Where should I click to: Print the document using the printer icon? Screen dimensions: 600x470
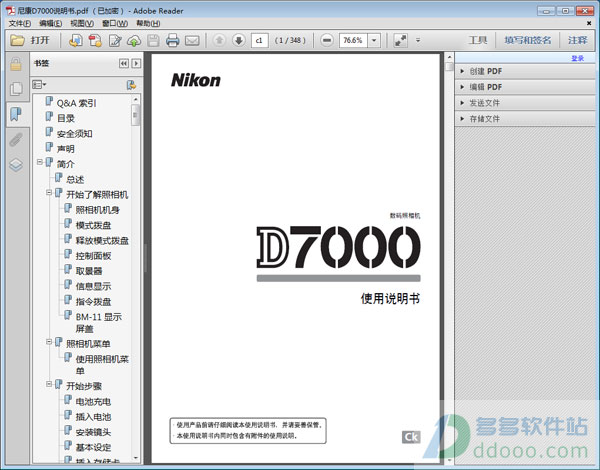click(173, 40)
